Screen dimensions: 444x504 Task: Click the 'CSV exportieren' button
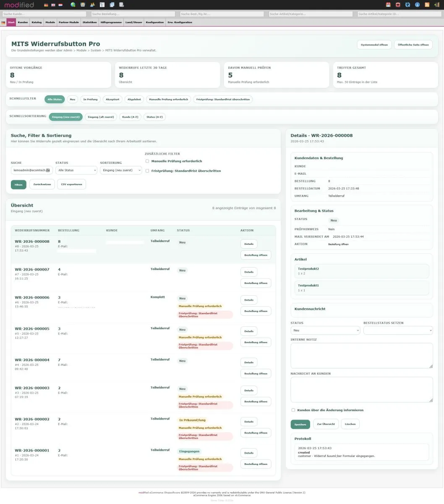pyautogui.click(x=71, y=184)
